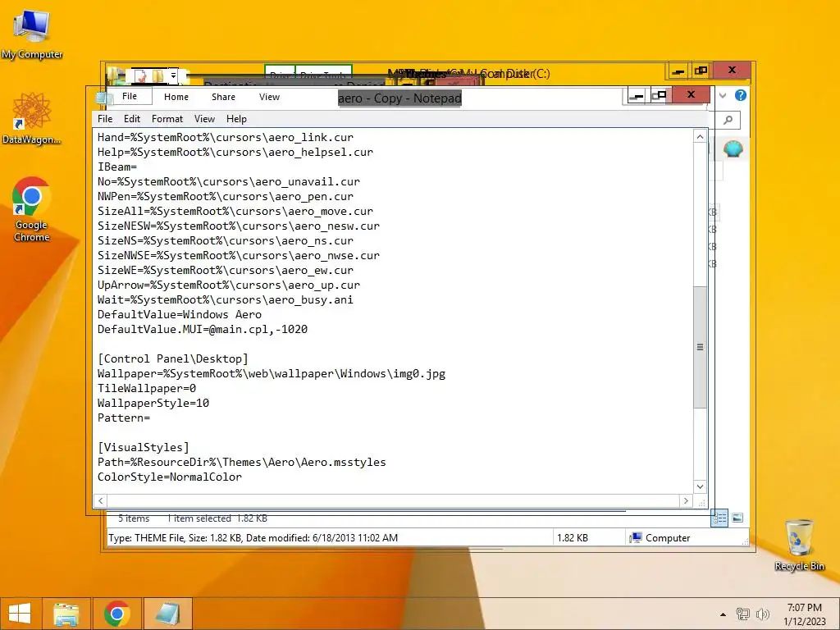Viewport: 840px width, 630px height.
Task: Click the 'DefaultValue=Windows Aero' line
Action: [x=180, y=314]
